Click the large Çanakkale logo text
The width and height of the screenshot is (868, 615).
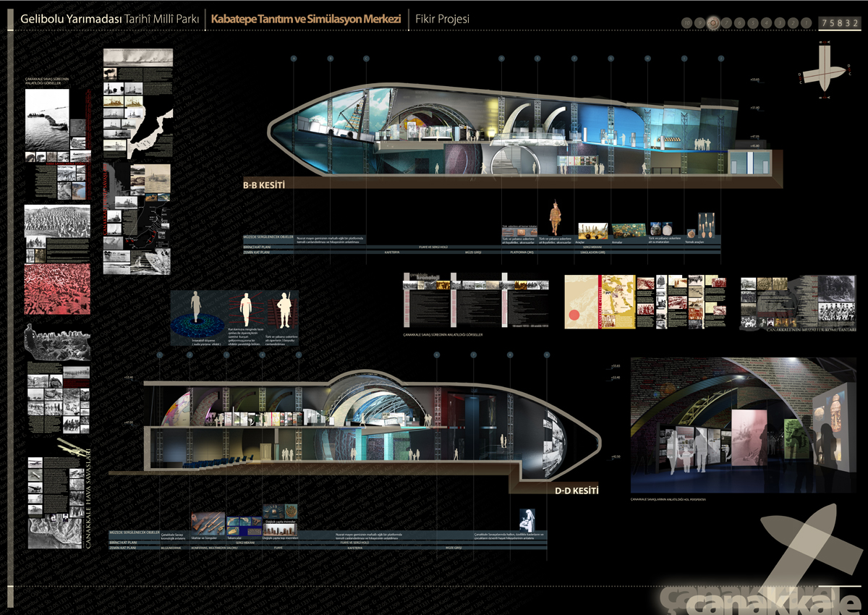pyautogui.click(x=767, y=598)
